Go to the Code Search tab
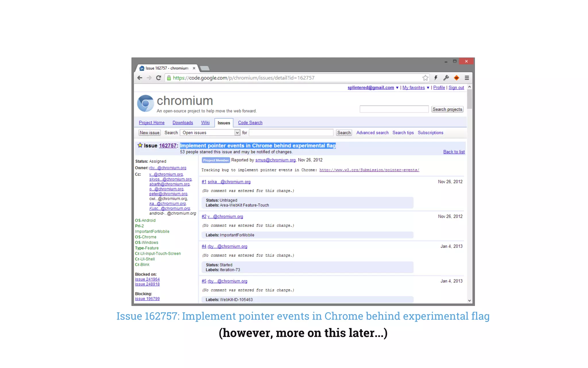This screenshot has width=588, height=368. [250, 123]
